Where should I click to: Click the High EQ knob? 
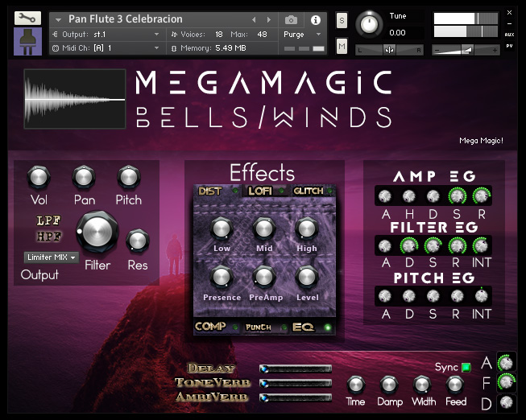306,229
